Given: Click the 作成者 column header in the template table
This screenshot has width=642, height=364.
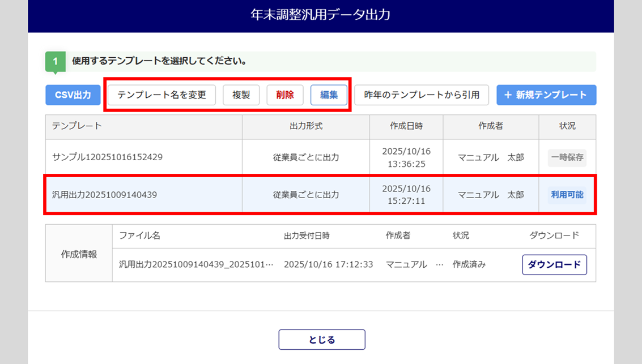Looking at the screenshot, I should pyautogui.click(x=491, y=126).
